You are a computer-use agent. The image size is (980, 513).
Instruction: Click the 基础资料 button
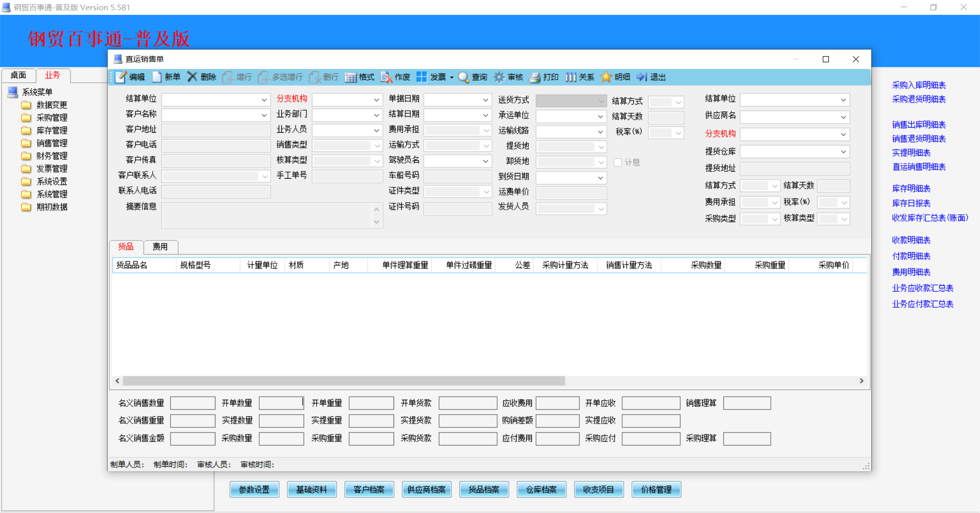click(x=311, y=490)
